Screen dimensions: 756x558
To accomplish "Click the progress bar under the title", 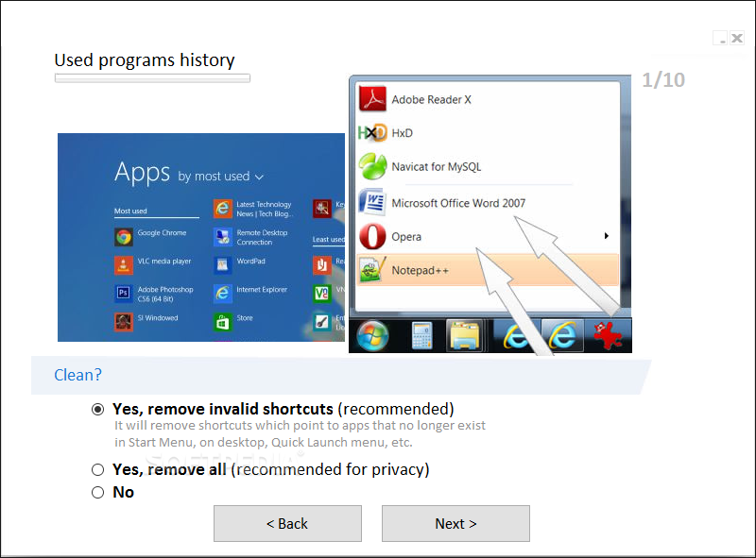I will (152, 78).
